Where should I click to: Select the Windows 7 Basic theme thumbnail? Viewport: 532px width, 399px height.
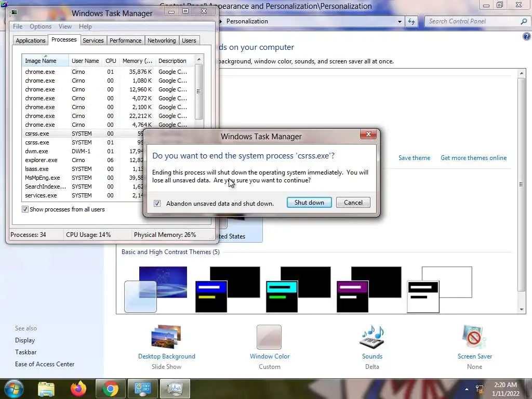click(156, 289)
